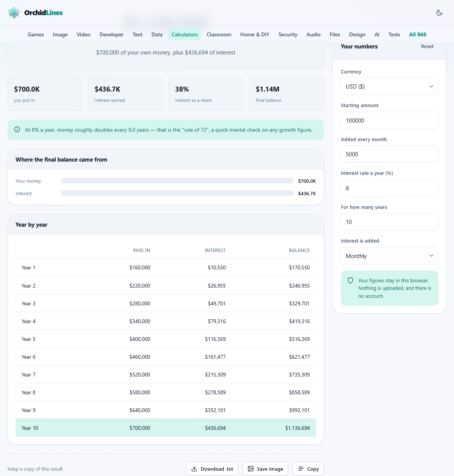Click the Year 3 paid in $280,000

(140, 303)
